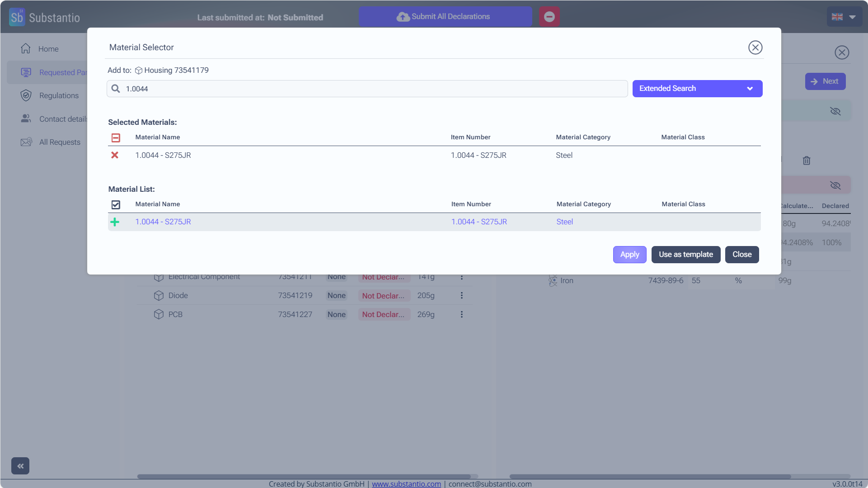Open the language flag dropdown
Viewport: 868px width, 488px height.
844,17
